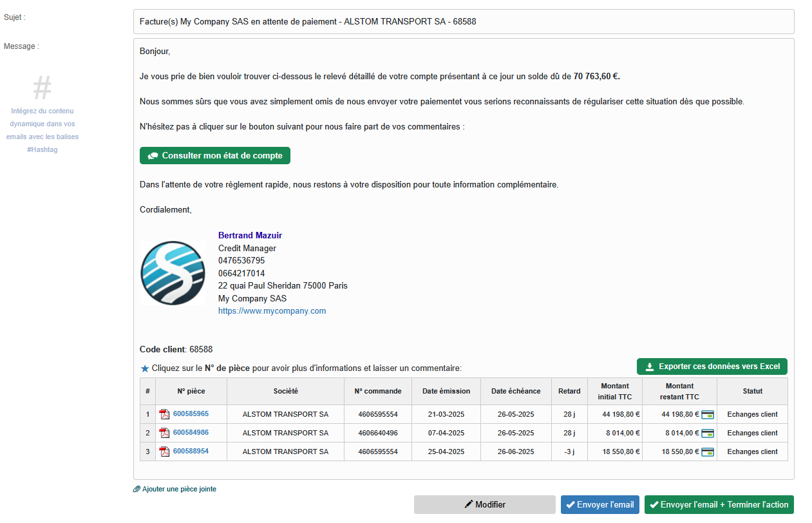Click Consulter mon état de compte button
812x523 pixels.
tap(215, 156)
